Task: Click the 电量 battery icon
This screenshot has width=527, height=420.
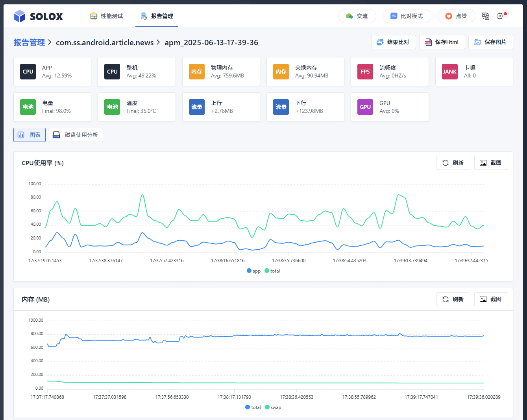Action: click(28, 107)
